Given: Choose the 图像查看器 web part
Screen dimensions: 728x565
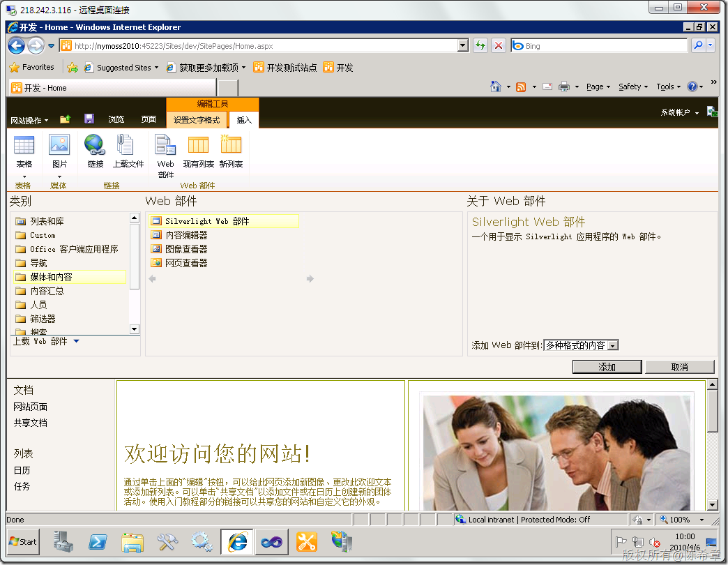Looking at the screenshot, I should click(179, 249).
